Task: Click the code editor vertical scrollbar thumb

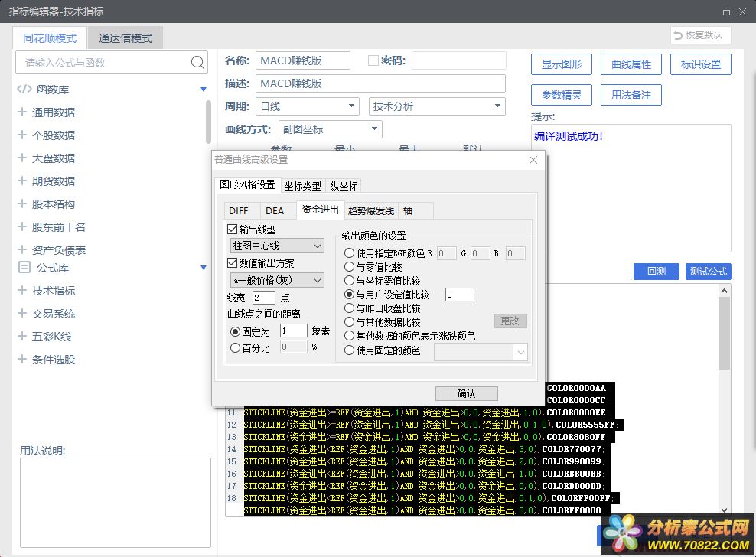Action: (724, 333)
